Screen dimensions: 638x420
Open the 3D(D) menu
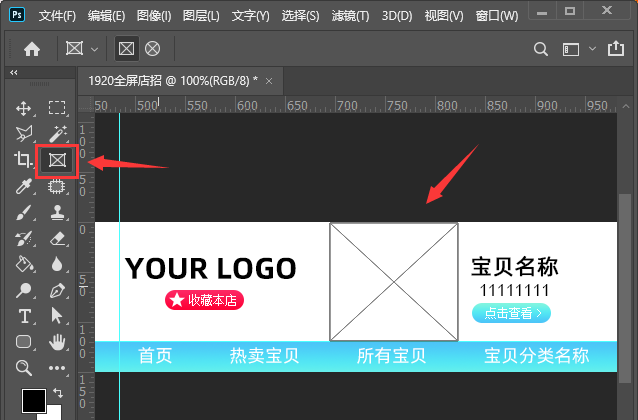(x=397, y=16)
